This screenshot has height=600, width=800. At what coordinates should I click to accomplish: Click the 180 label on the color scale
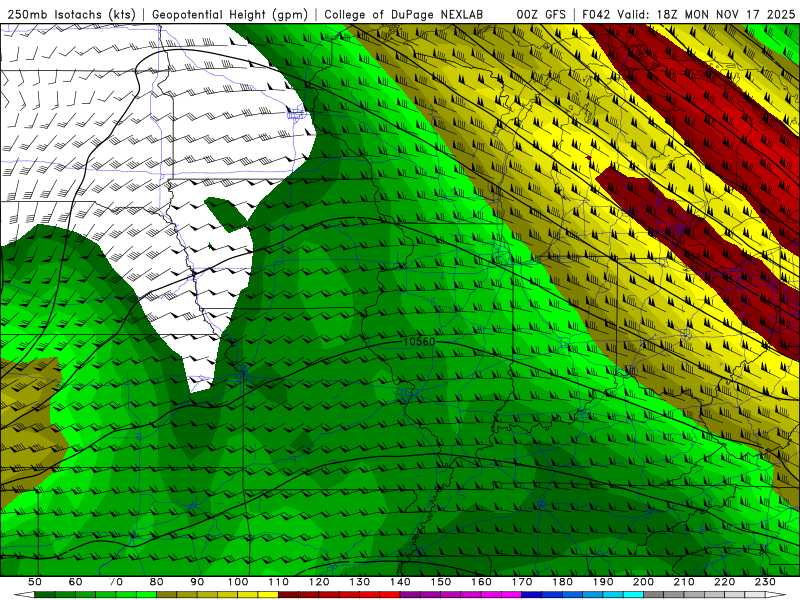pyautogui.click(x=562, y=582)
